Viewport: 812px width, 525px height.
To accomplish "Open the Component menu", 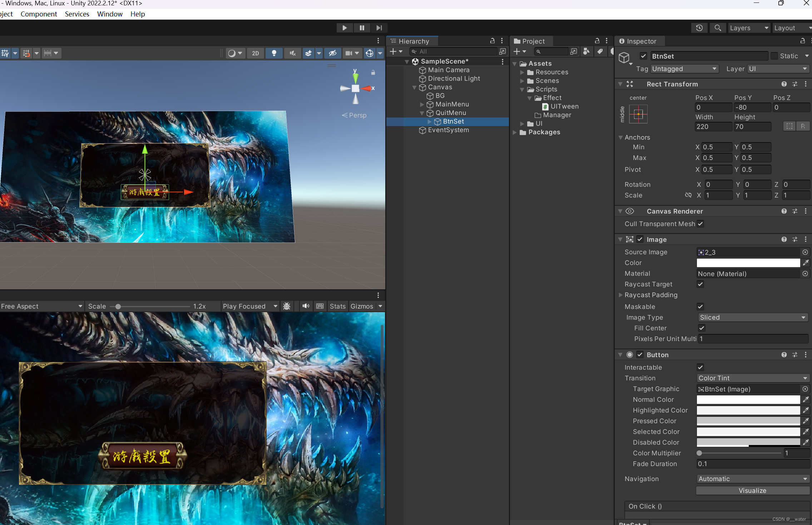I will [39, 14].
